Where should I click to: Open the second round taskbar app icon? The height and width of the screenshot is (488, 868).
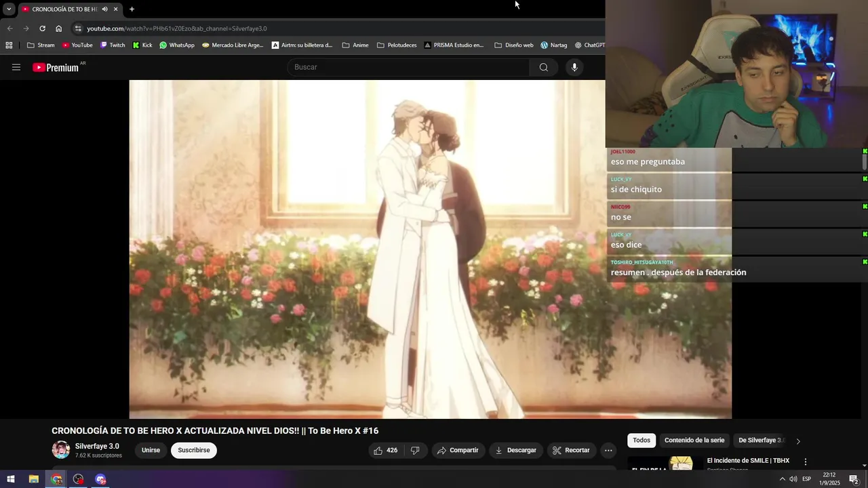pos(79,479)
